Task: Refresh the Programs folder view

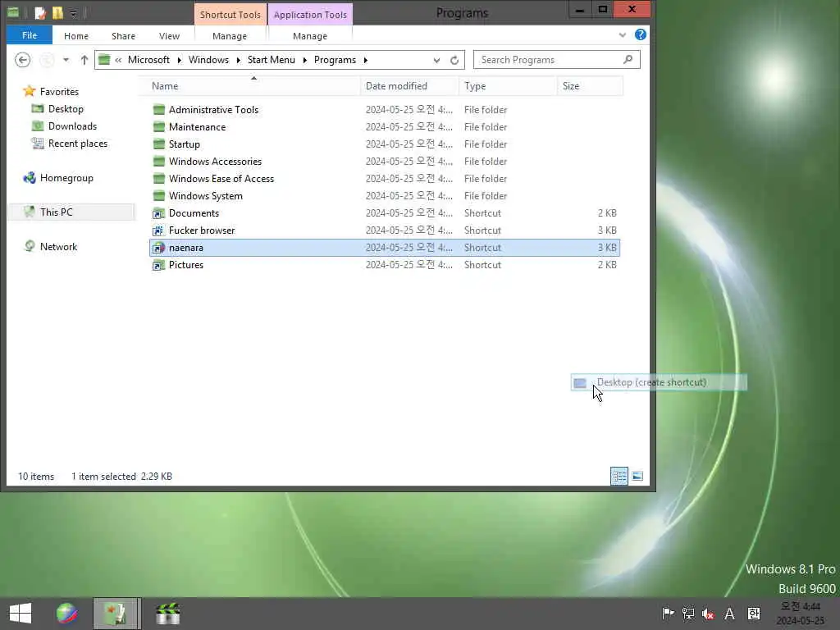Action: (454, 60)
